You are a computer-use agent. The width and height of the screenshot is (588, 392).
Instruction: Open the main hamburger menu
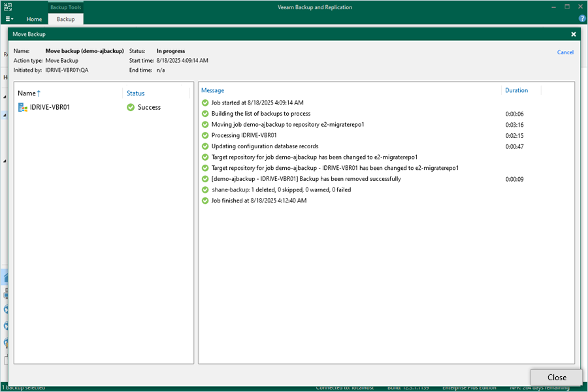point(9,19)
